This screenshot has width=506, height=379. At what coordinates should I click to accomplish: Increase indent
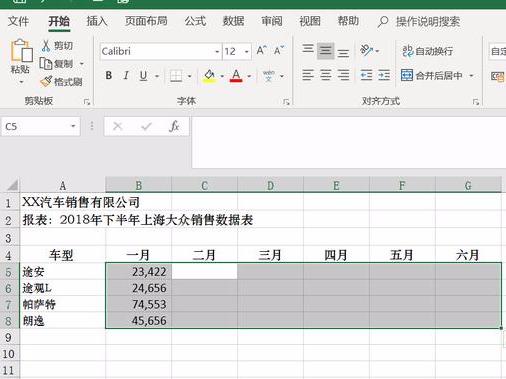click(384, 75)
